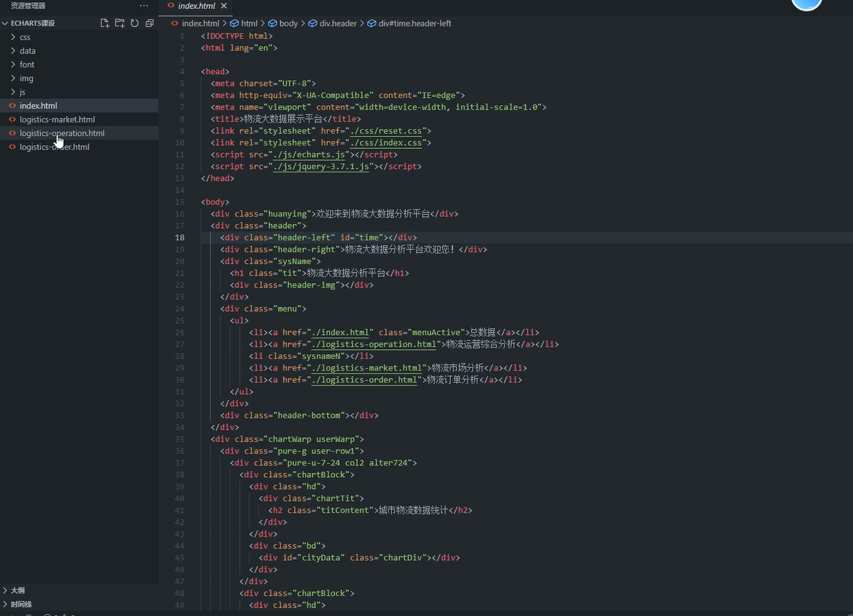
Task: Collapse all folders in Explorer
Action: 150,24
